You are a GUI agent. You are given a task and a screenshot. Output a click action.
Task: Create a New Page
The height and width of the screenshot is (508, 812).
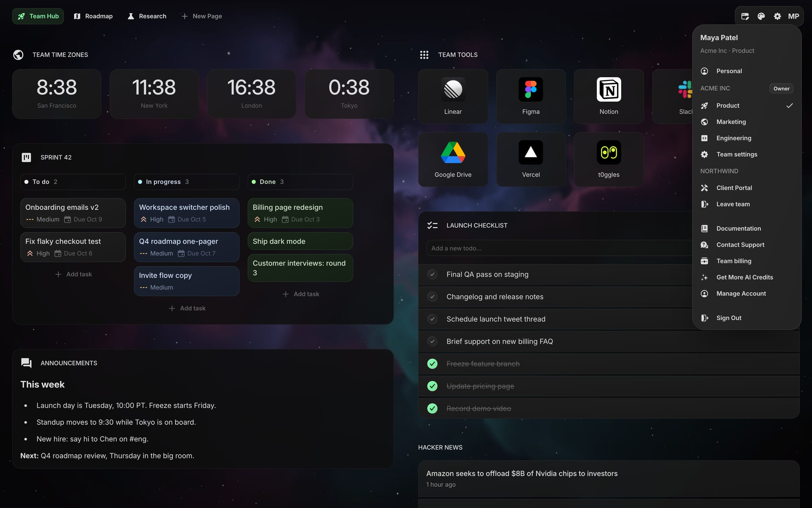202,16
